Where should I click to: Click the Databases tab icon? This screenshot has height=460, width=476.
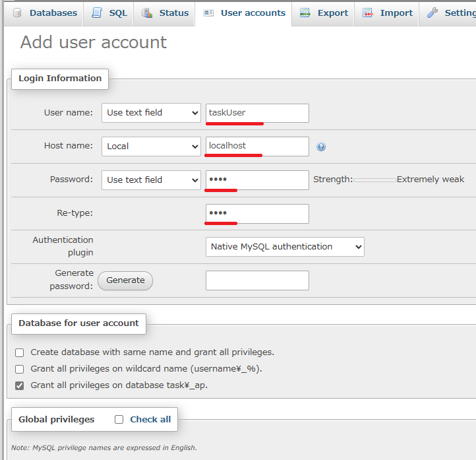(x=17, y=13)
